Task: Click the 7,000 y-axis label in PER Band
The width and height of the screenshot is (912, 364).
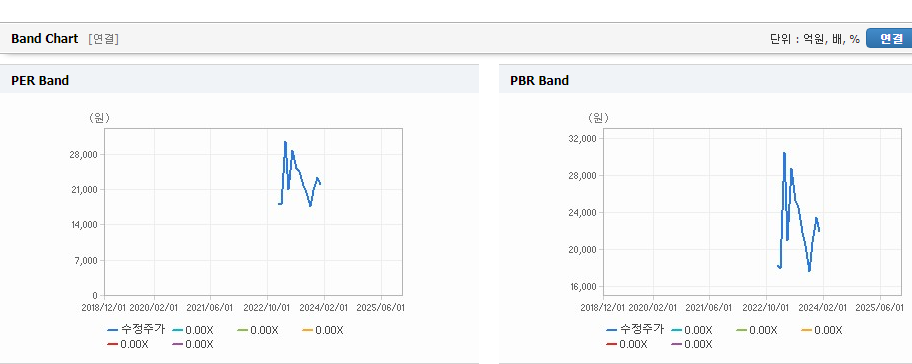Action: point(87,260)
